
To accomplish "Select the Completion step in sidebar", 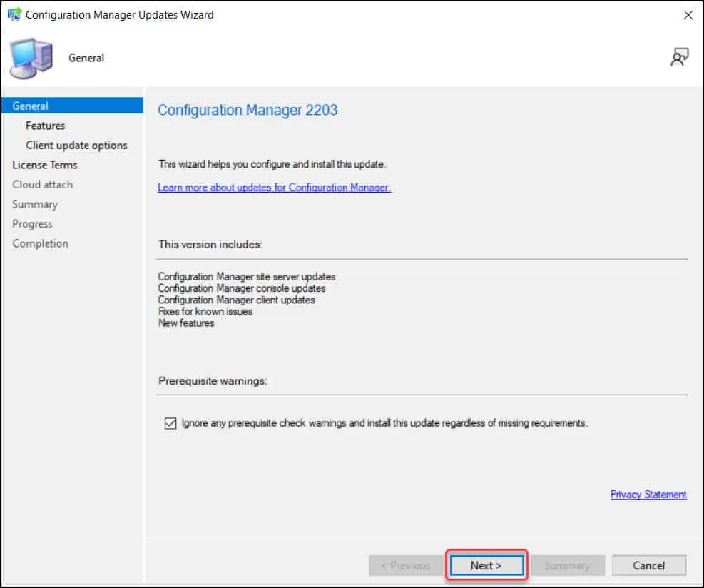I will (41, 243).
